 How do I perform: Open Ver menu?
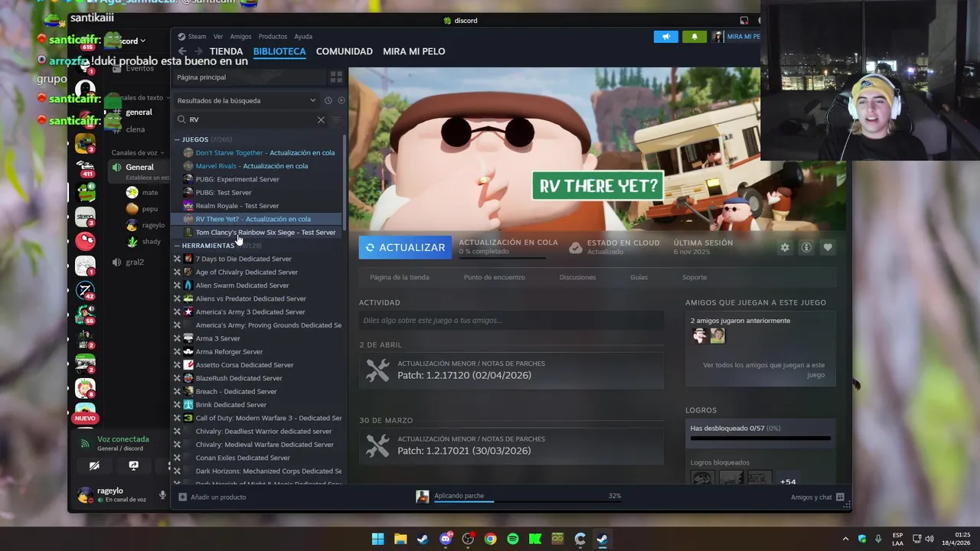(218, 36)
